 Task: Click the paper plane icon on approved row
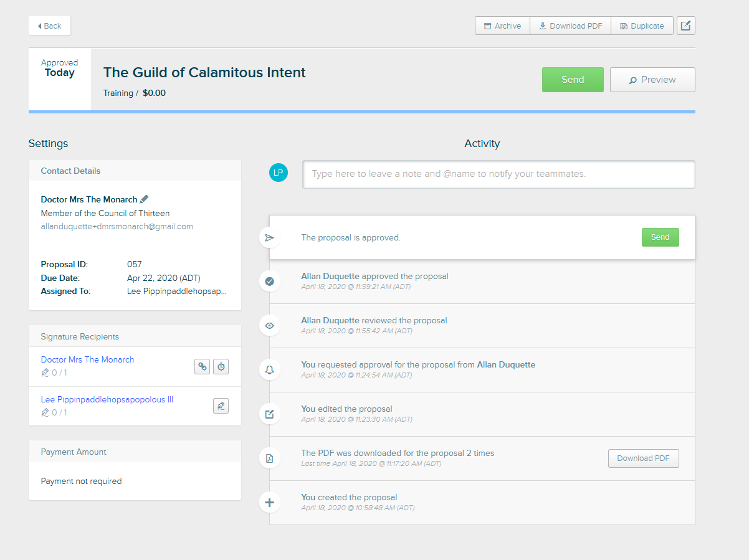point(269,237)
